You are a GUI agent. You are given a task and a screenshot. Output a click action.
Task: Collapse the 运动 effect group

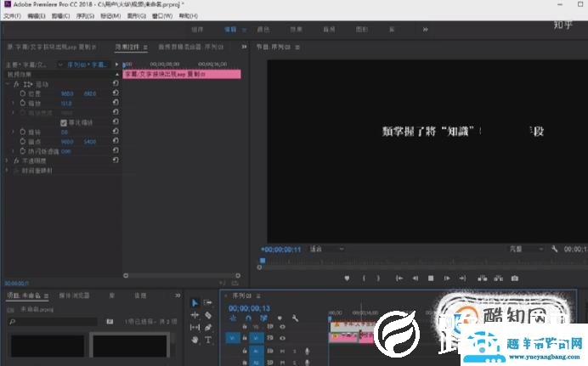(x=7, y=84)
